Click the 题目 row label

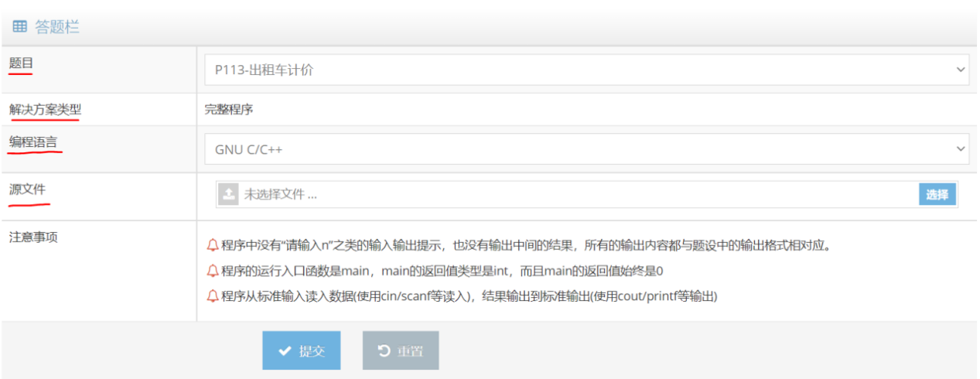point(21,63)
